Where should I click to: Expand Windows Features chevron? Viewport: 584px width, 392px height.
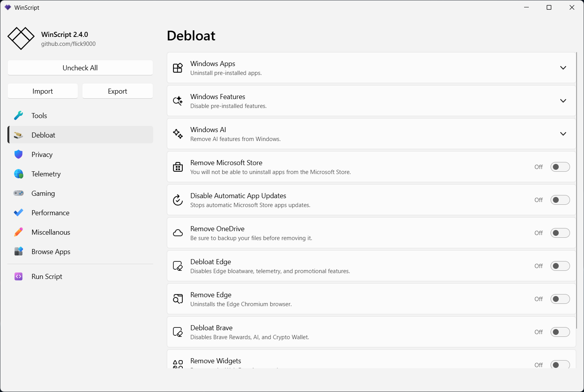563,101
